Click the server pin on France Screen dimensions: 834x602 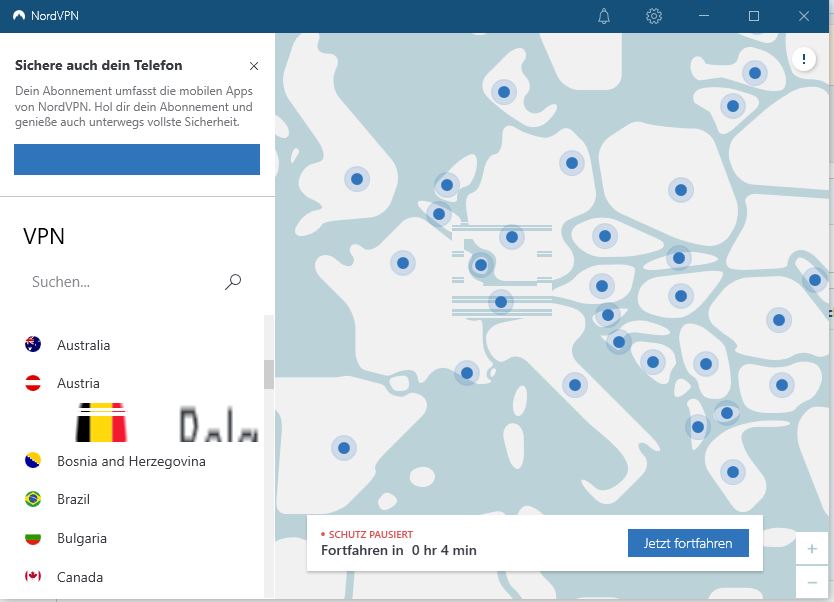point(403,263)
